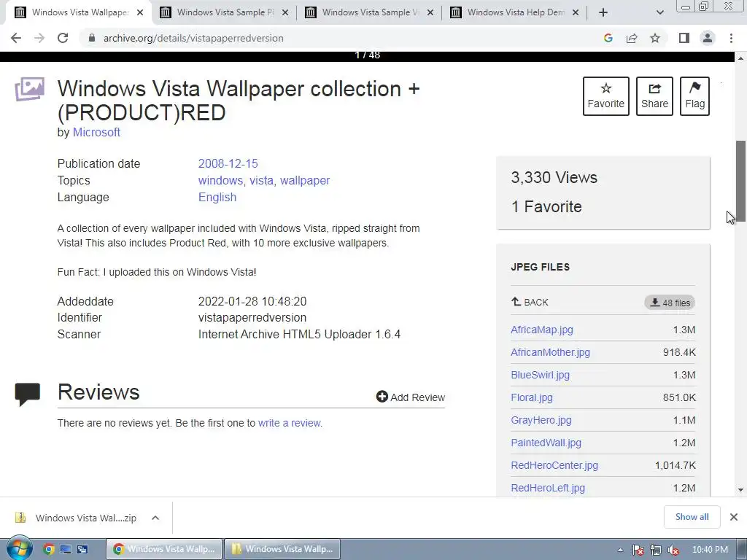Open the Windows Start menu
747x560 pixels.
(x=19, y=548)
